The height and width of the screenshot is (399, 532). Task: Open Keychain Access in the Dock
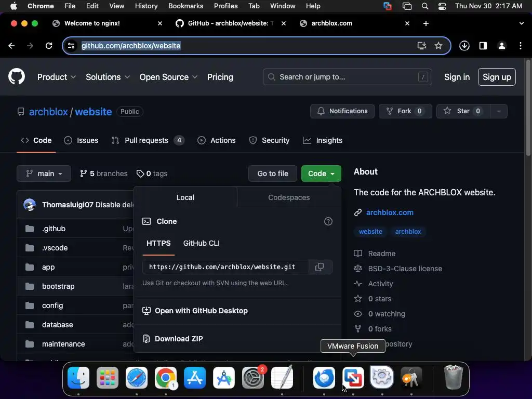point(411,378)
